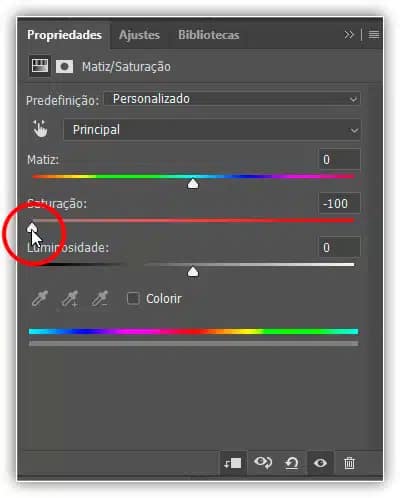Enable the Colorir checkbox

pyautogui.click(x=133, y=298)
